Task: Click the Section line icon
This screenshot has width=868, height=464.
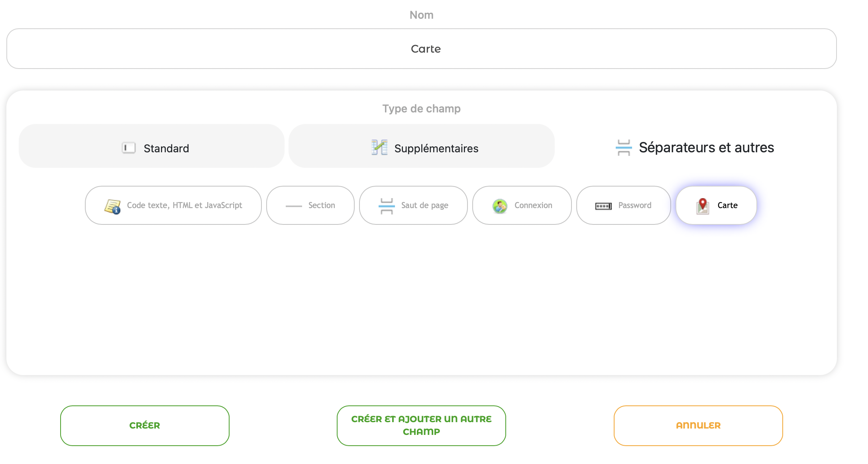Action: (x=294, y=206)
